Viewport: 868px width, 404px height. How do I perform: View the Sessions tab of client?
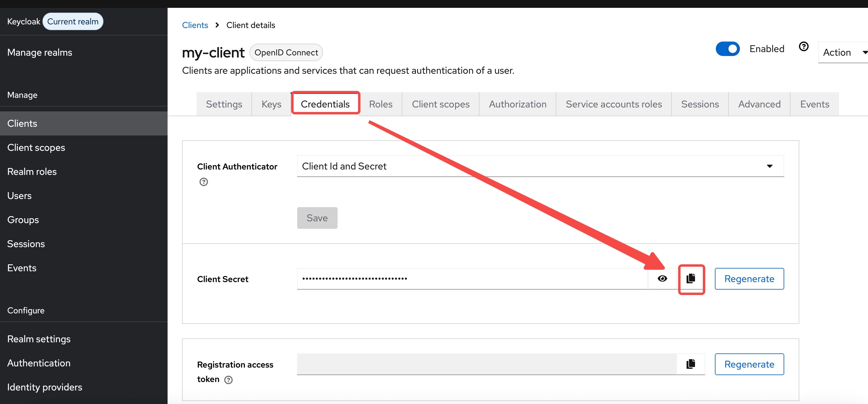tap(700, 104)
